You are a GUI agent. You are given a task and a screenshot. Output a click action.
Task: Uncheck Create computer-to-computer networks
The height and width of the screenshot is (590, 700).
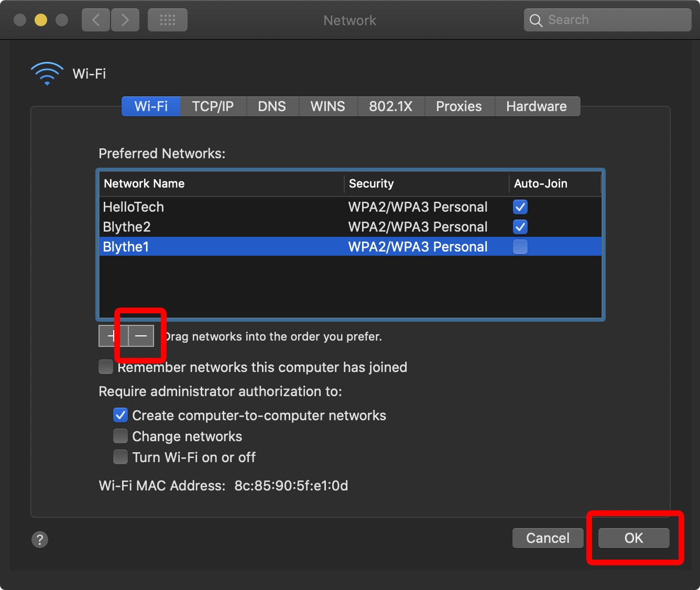120,415
